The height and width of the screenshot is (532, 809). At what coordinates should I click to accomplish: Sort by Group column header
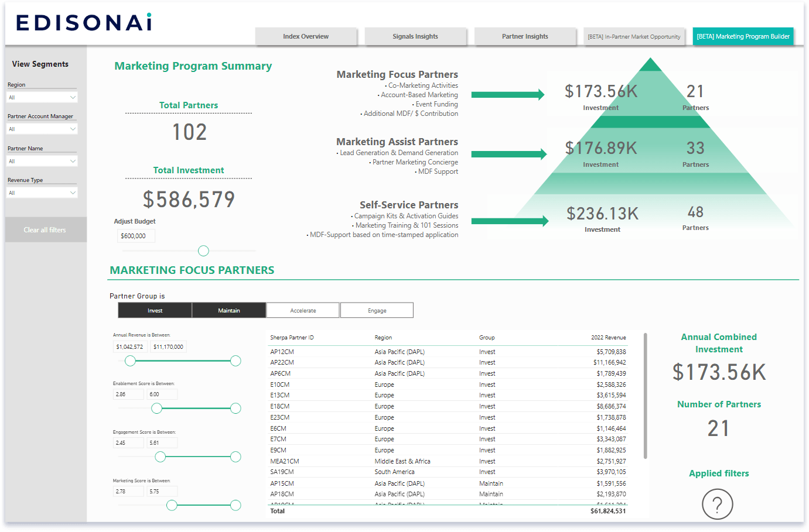(x=487, y=338)
